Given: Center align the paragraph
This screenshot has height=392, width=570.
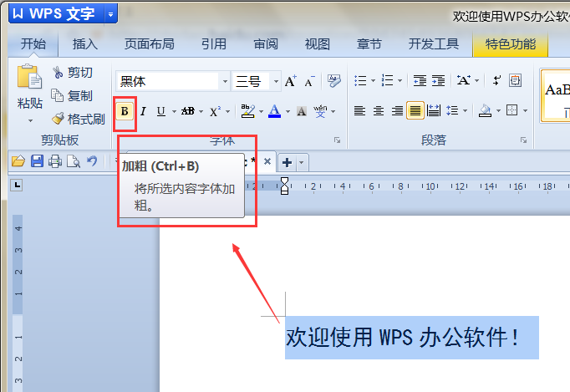Looking at the screenshot, I should pos(379,110).
